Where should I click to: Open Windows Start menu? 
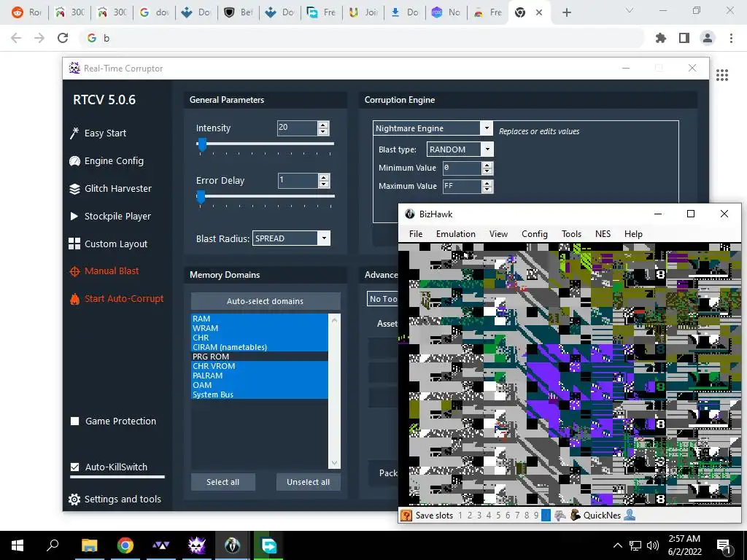click(x=18, y=545)
